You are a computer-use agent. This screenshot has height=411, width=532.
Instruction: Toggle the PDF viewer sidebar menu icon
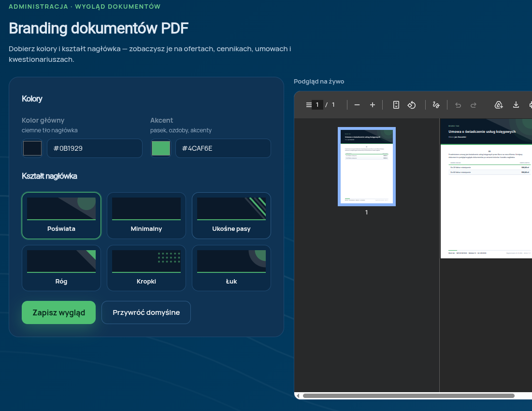309,105
